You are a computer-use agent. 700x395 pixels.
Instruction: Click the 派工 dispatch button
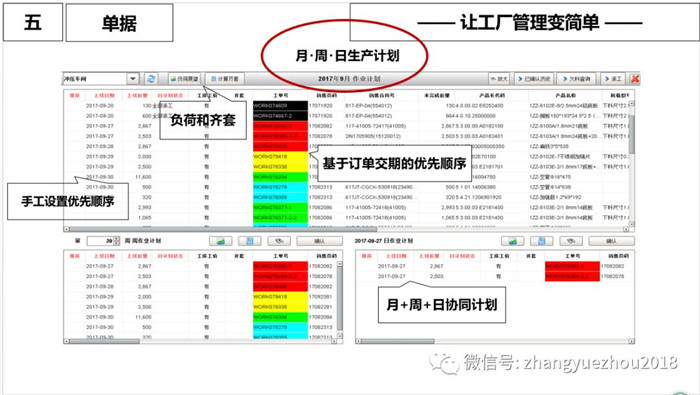tap(613, 79)
